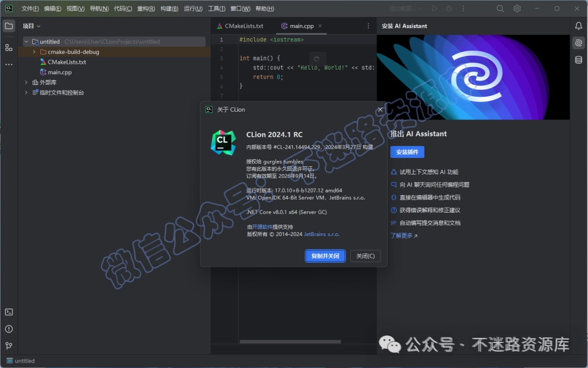This screenshot has height=368, width=588.
Task: Click the 'CLion 2024.1 RC' version heading
Action: point(274,135)
